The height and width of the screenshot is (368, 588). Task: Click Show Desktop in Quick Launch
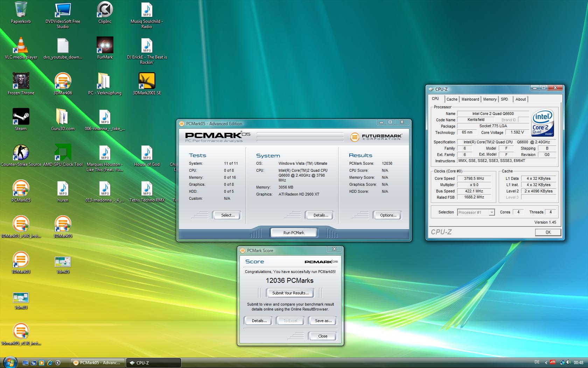point(26,363)
